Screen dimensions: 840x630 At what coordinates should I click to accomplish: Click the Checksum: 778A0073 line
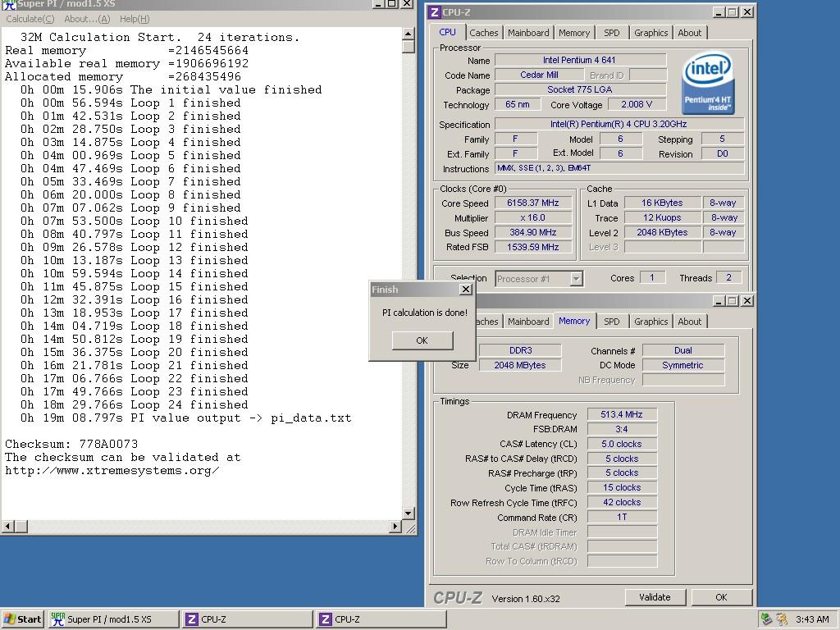(x=71, y=444)
